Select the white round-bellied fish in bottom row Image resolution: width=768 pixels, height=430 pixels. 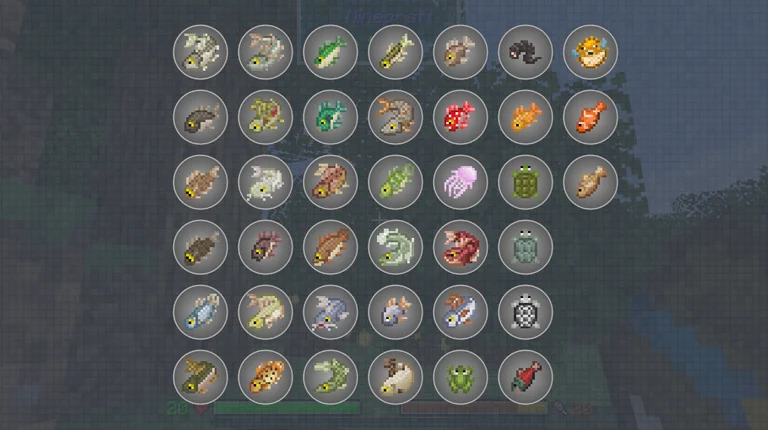pyautogui.click(x=395, y=377)
